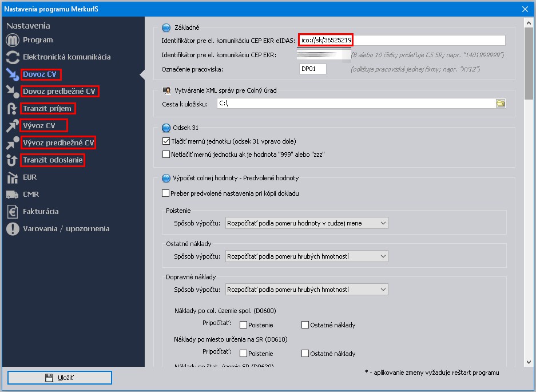The image size is (536, 392).
Task: Click the Fakturácia euro document icon
Action: pyautogui.click(x=13, y=211)
